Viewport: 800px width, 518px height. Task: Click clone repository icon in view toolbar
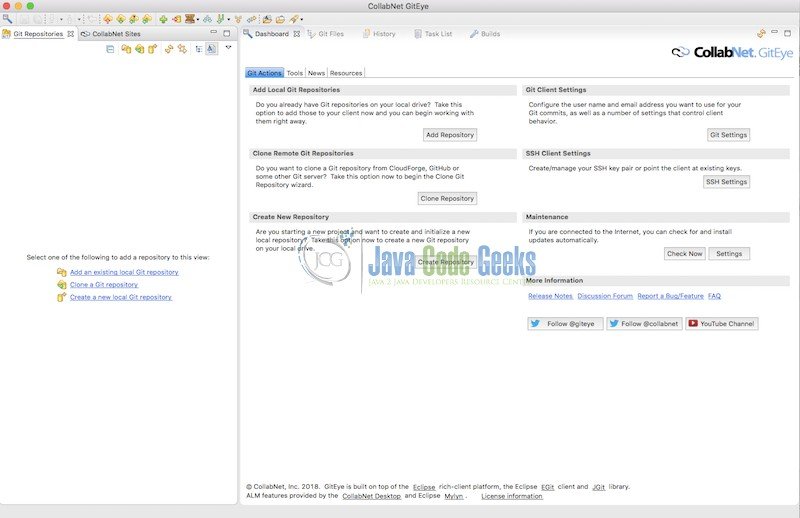[139, 49]
